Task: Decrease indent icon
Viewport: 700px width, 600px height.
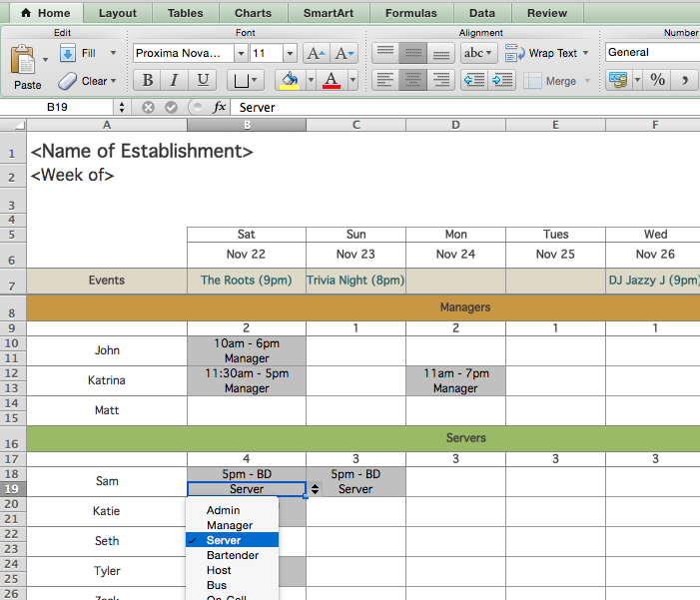Action: 474,81
